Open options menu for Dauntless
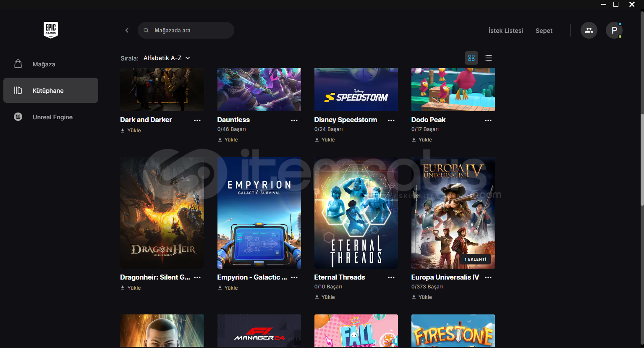This screenshot has width=644, height=348. pos(294,120)
